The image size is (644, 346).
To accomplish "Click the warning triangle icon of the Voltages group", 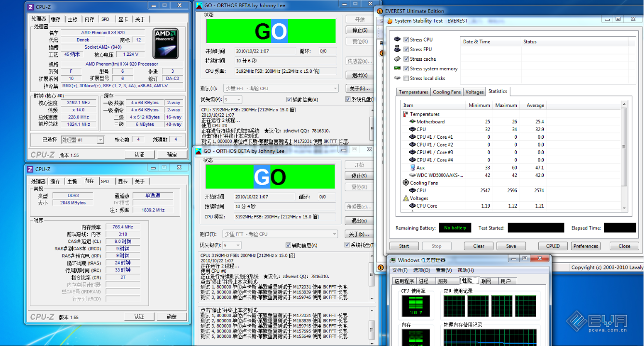I will (x=405, y=198).
